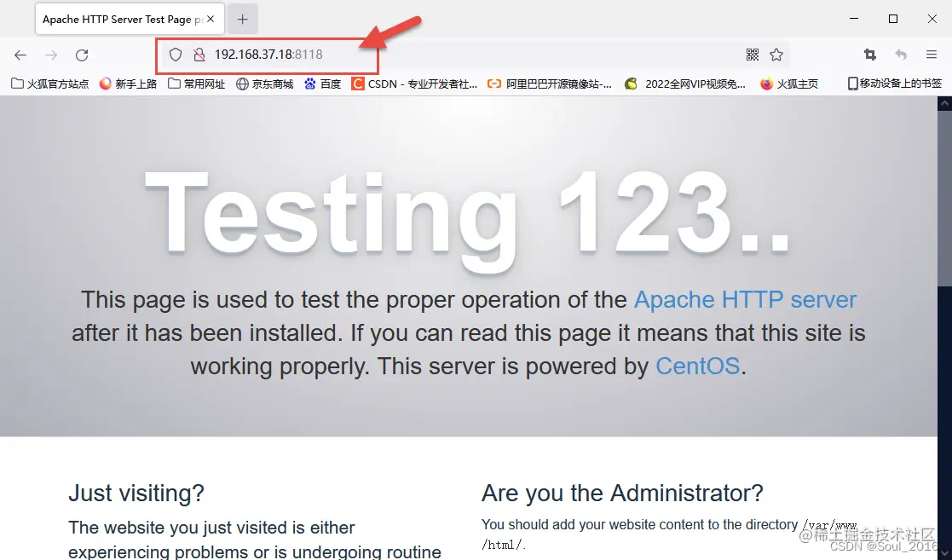Image resolution: width=952 pixels, height=560 pixels.
Task: Select the Apache HTTP Server Test Page tab
Action: [x=130, y=19]
